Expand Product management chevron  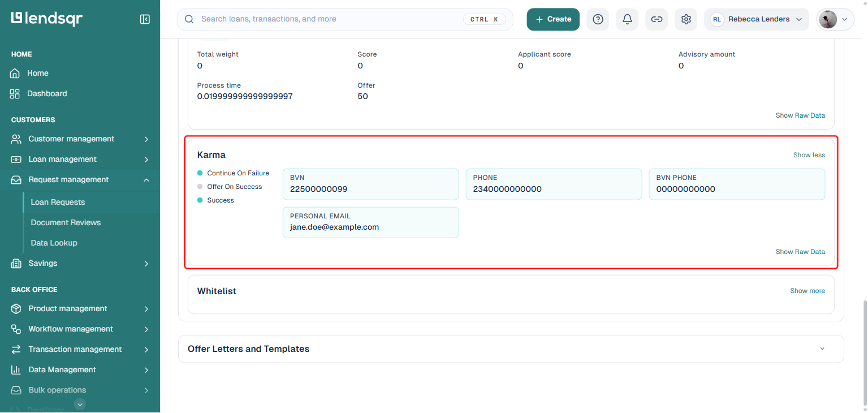pyautogui.click(x=146, y=309)
